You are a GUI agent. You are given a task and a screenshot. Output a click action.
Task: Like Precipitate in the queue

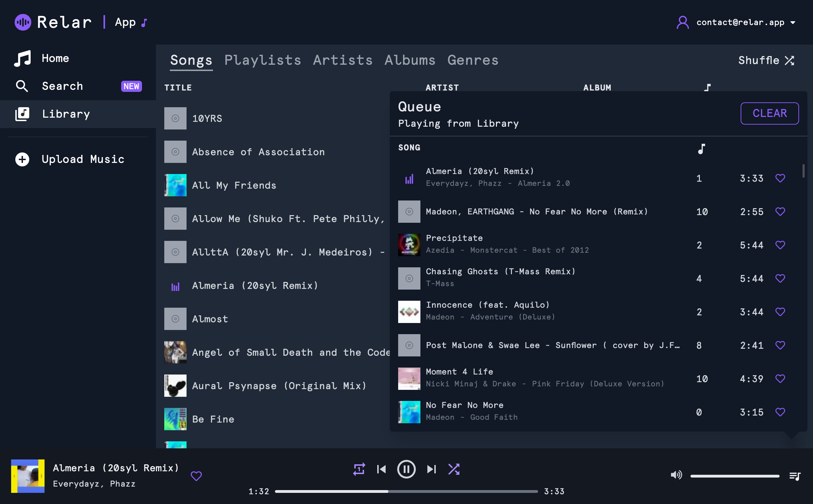click(x=780, y=245)
